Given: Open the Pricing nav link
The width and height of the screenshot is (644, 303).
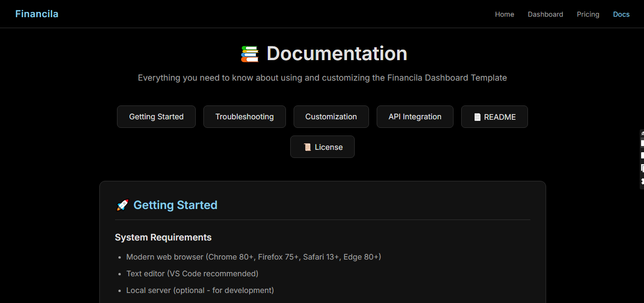Looking at the screenshot, I should [588, 14].
